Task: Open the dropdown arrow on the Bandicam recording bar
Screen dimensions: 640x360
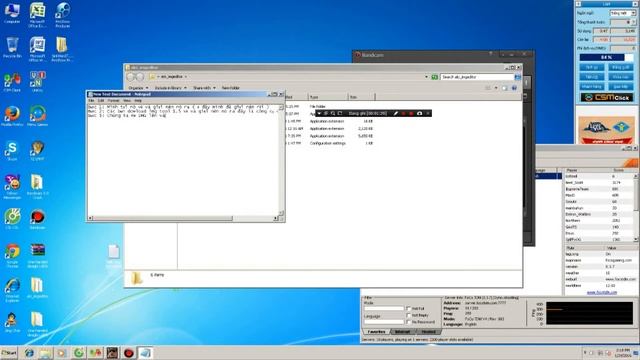Action: click(x=319, y=113)
